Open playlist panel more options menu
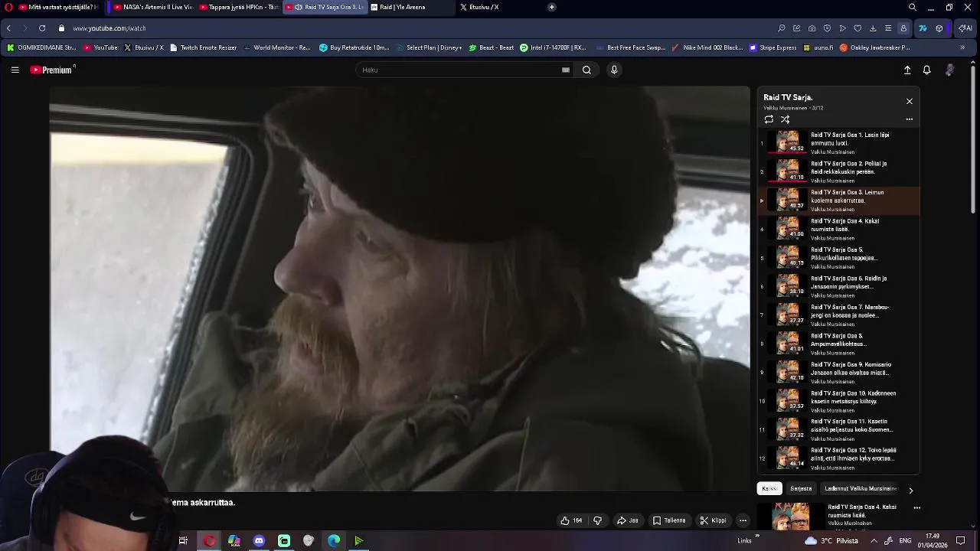 (x=910, y=119)
